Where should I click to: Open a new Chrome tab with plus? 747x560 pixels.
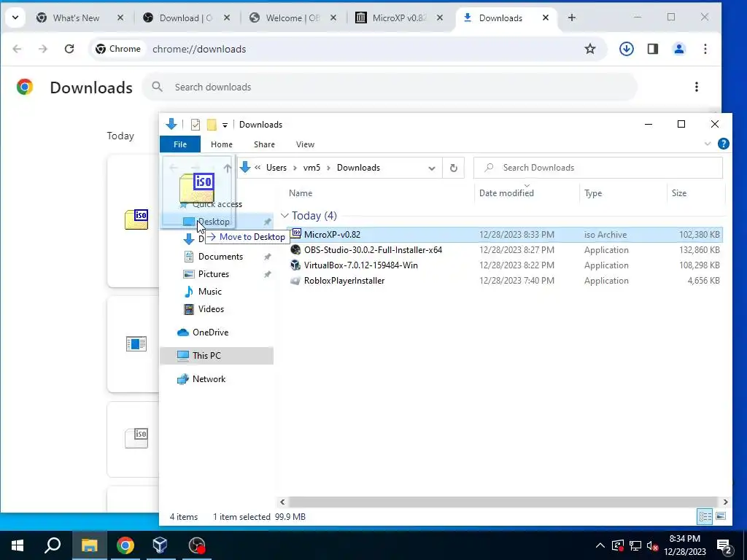coord(572,18)
